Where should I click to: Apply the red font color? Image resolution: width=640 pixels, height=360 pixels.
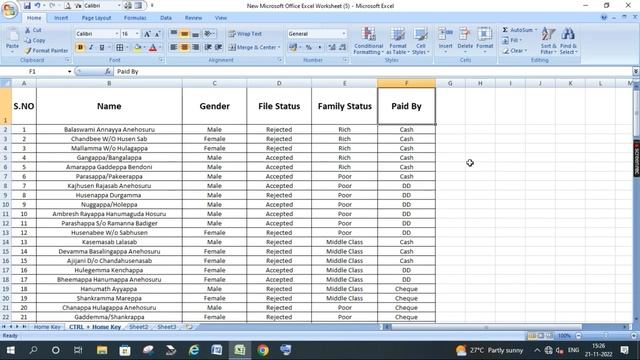click(x=153, y=48)
